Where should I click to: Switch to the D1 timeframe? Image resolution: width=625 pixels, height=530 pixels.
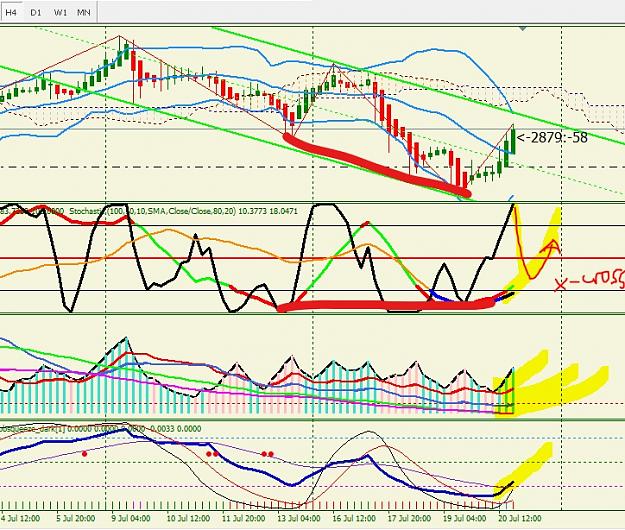coord(35,12)
